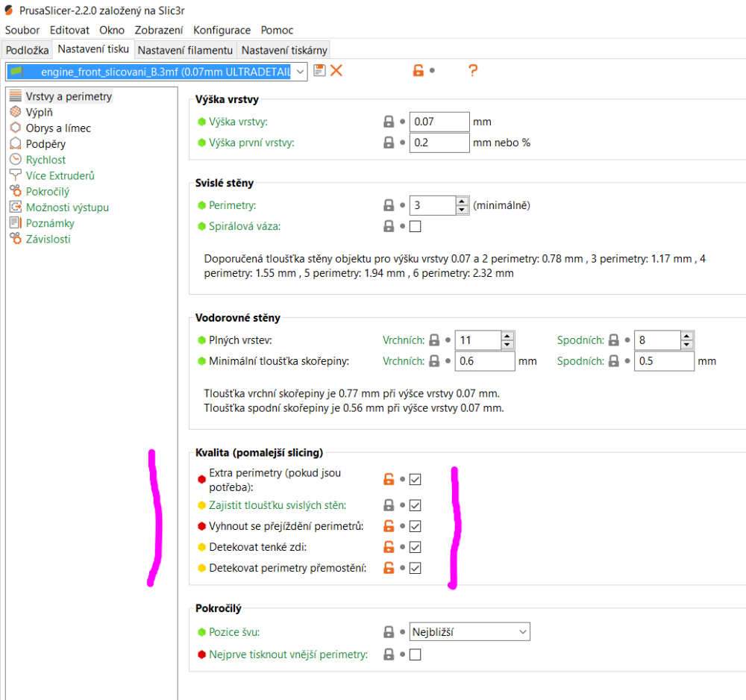Enable the Spirálová váza checkbox
This screenshot has width=746, height=700.
click(x=416, y=226)
